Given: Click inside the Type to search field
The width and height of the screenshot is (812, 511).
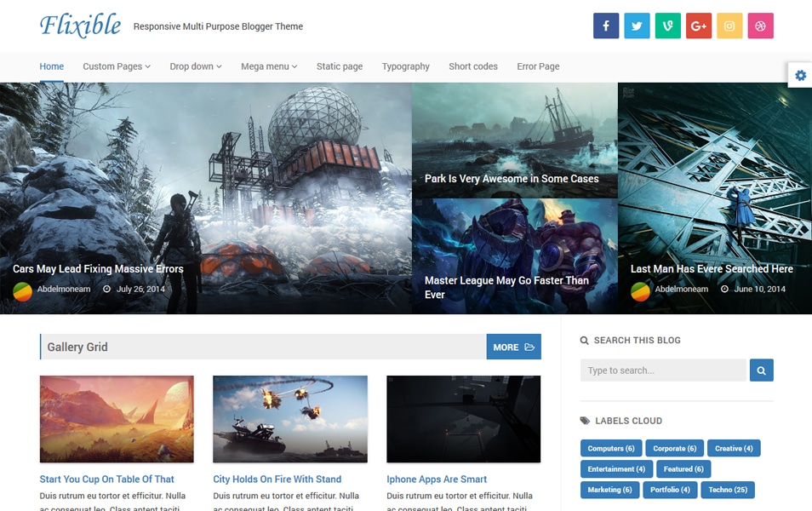Looking at the screenshot, I should (x=662, y=370).
